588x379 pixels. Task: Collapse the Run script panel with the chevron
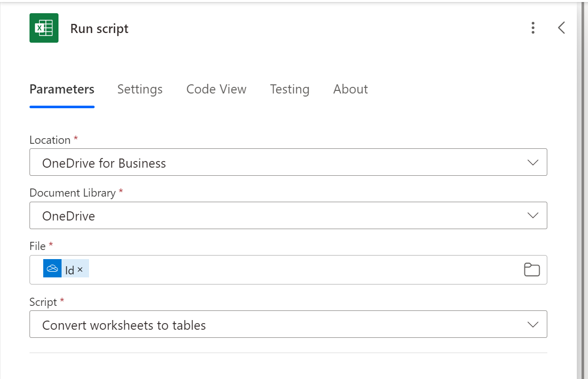tap(561, 28)
